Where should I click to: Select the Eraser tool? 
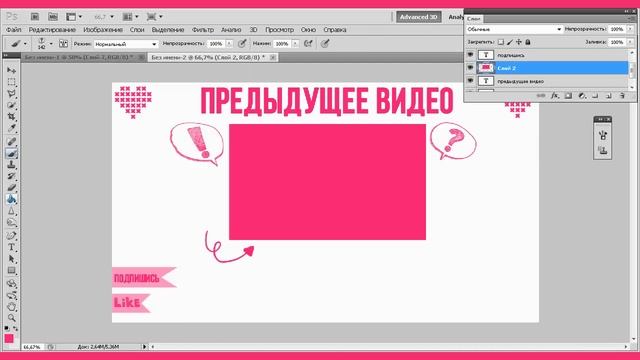point(11,188)
